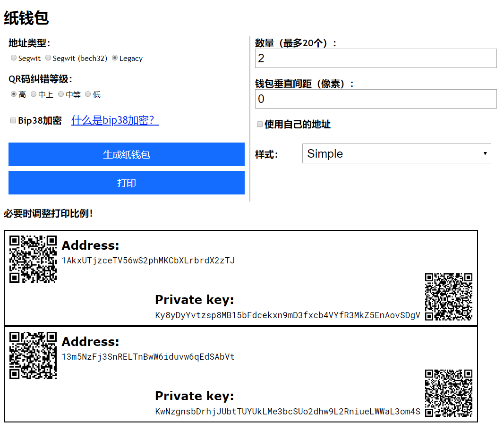Focus the 钱包垂直间距 pixel input field
The height and width of the screenshot is (430, 504).
click(x=376, y=99)
